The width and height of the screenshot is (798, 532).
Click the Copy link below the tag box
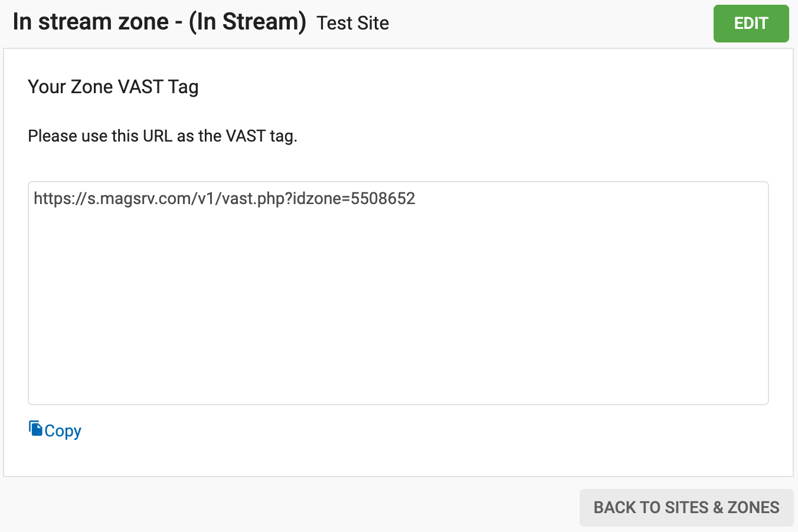62,431
